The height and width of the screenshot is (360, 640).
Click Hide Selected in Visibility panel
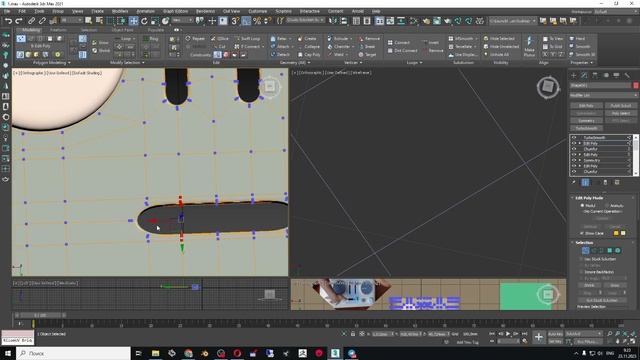[x=499, y=38]
